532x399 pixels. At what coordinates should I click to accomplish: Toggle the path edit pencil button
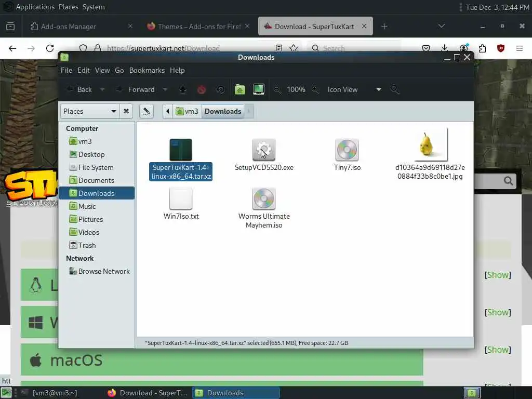146,111
